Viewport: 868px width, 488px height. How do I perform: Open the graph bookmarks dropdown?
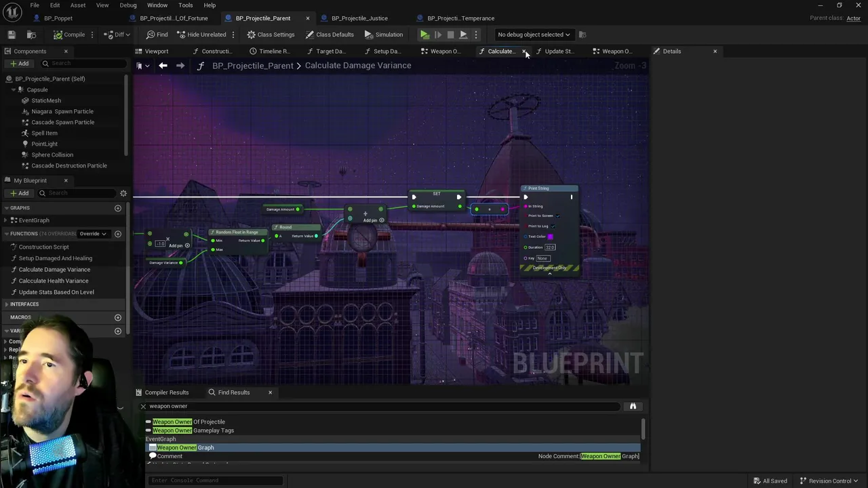click(142, 66)
